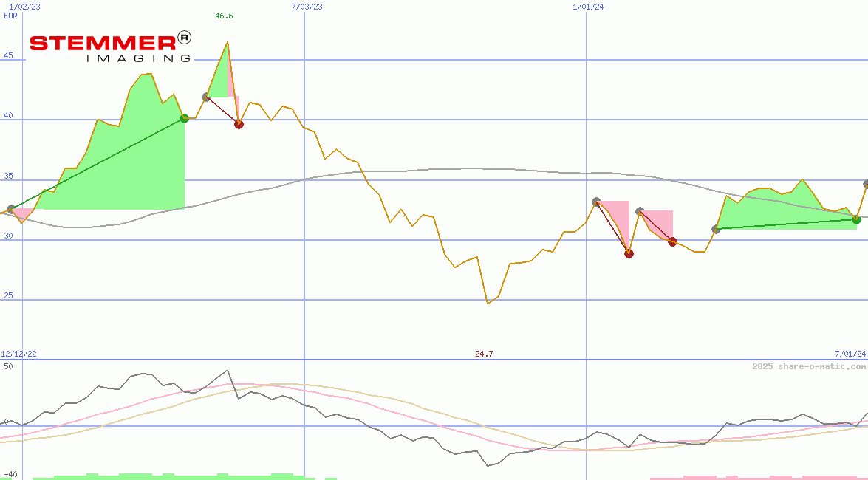Click the EUR currency label
Screen dimensions: 868x480
(x=10, y=15)
